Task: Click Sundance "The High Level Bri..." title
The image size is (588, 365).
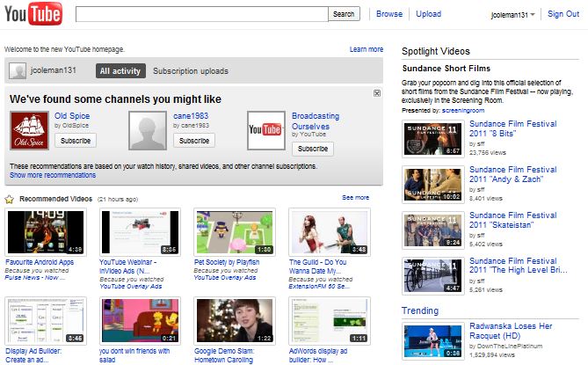Action: coord(519,266)
